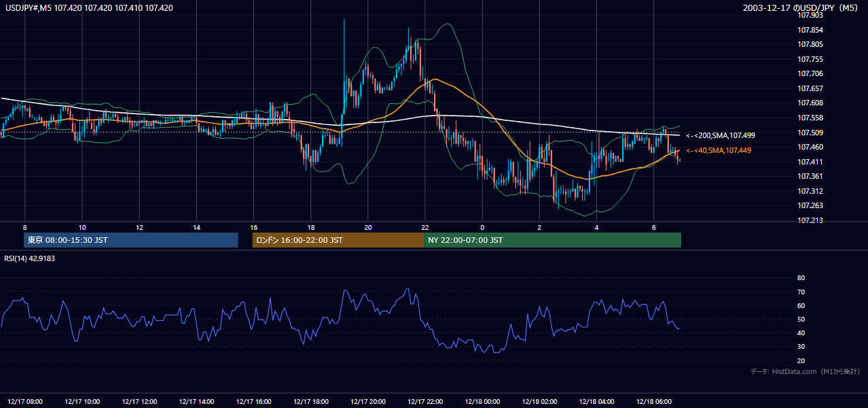Click price axis value 107.460
The height and width of the screenshot is (408, 868).
coord(810,147)
